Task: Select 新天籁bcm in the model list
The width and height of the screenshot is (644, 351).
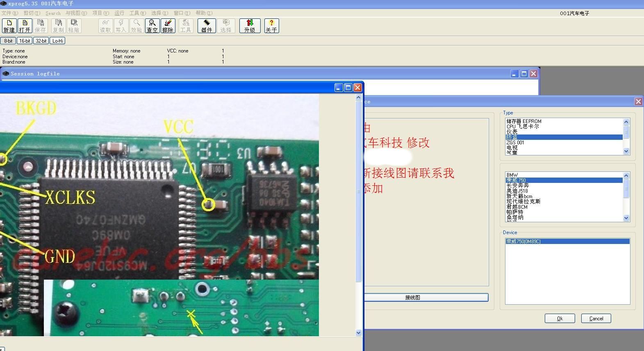Action: click(x=564, y=196)
